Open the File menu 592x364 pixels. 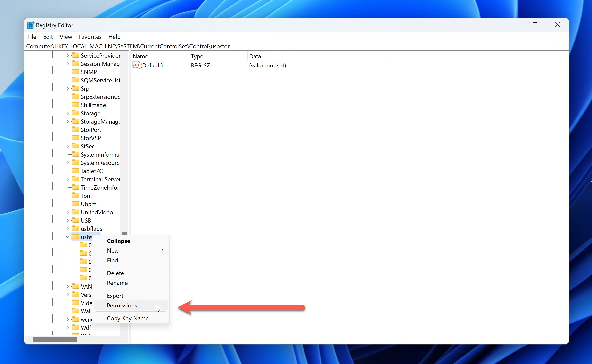(x=32, y=37)
